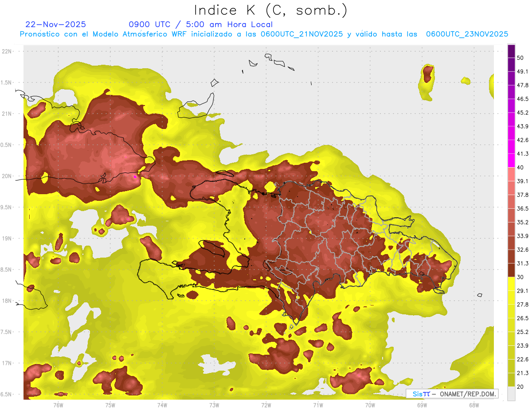Click the colorbar label "41.3"
532x411 pixels.
coord(522,154)
